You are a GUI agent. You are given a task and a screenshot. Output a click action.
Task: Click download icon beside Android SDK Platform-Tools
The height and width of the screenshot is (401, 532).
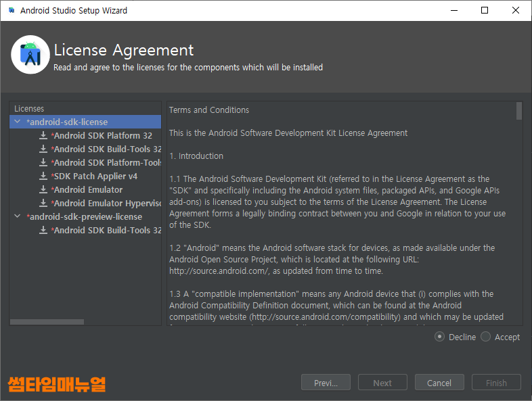click(43, 162)
